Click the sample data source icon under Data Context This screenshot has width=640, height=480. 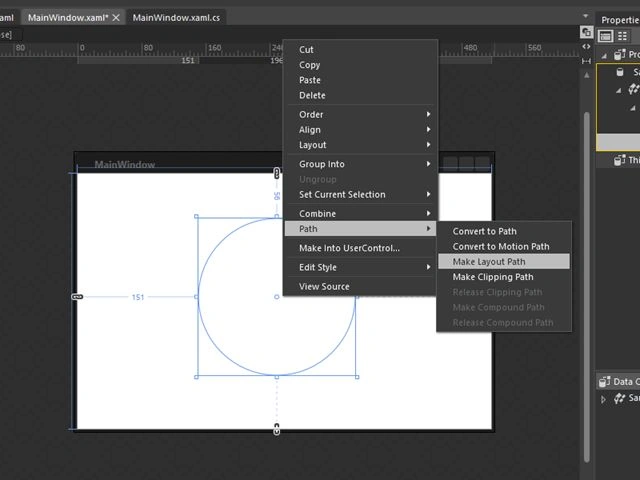click(620, 398)
